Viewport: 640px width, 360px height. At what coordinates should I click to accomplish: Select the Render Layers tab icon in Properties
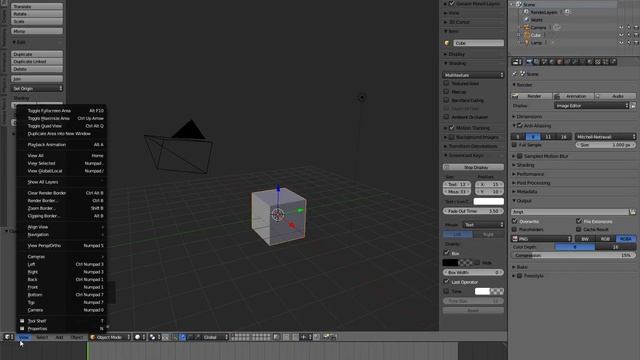536,62
